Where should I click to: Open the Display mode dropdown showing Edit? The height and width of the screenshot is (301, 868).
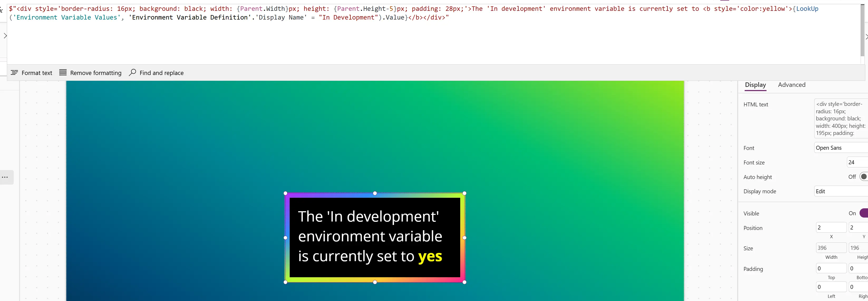pyautogui.click(x=841, y=191)
